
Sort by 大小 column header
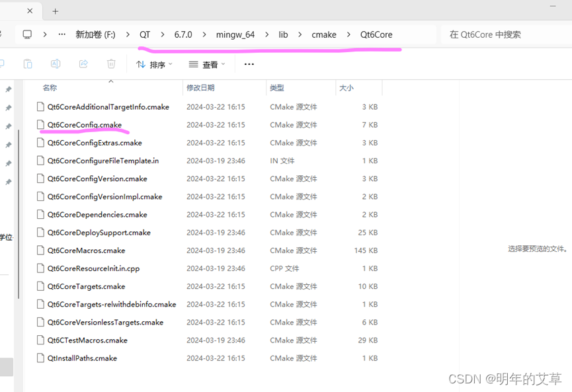[x=347, y=88]
